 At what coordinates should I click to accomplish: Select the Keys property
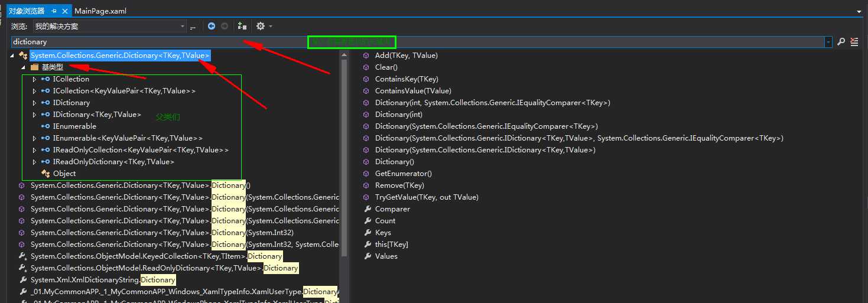[x=383, y=232]
